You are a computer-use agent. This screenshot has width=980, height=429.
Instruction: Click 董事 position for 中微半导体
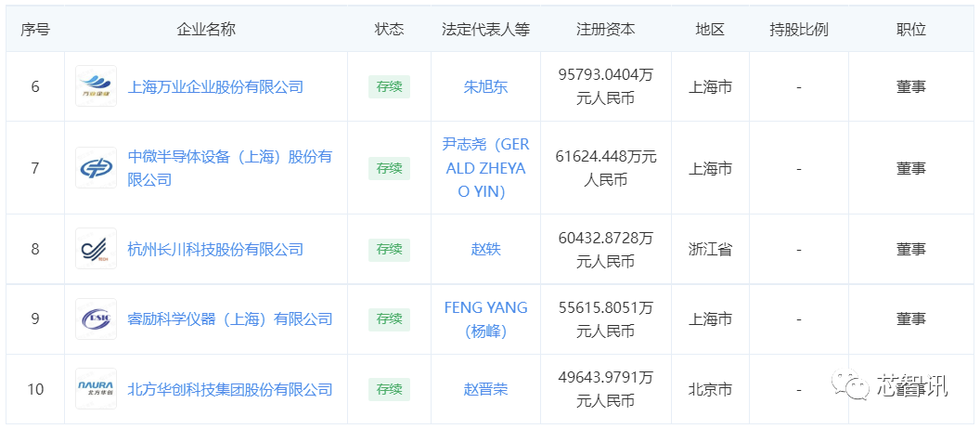click(x=911, y=168)
